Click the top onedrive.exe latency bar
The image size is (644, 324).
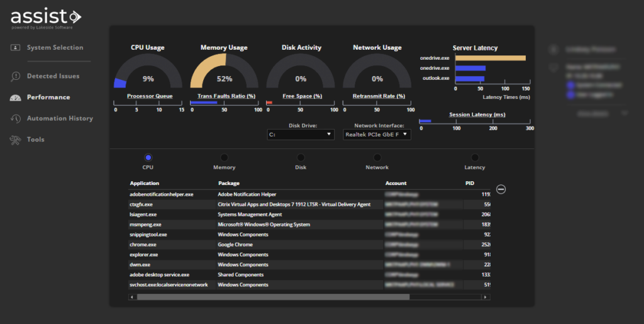491,58
